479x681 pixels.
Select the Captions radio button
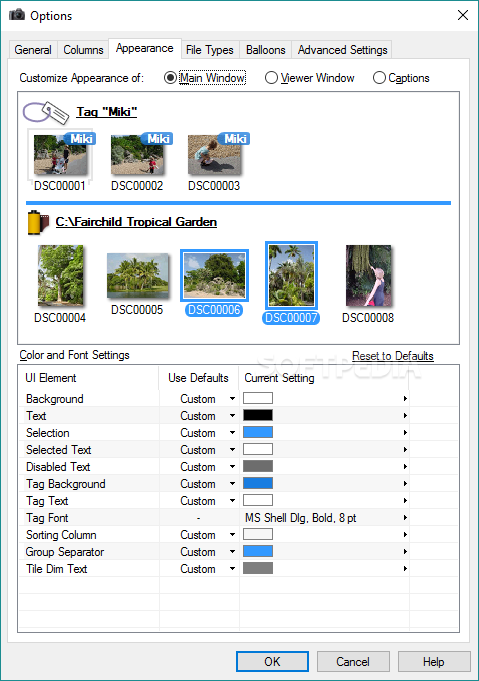(x=379, y=78)
